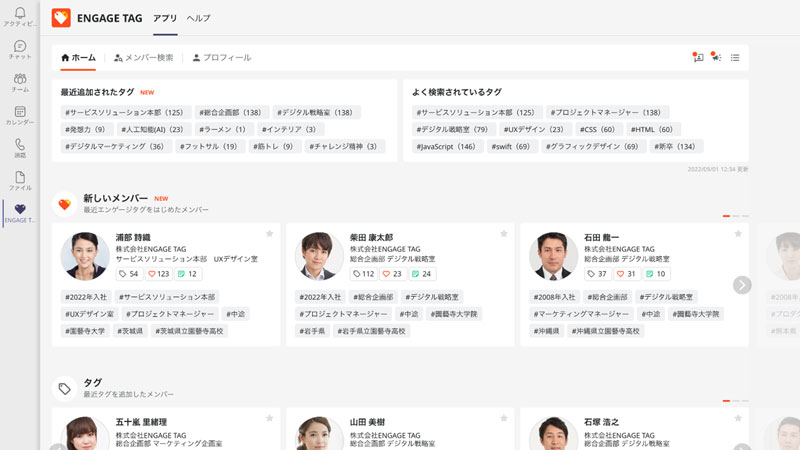
Task: Click #UXデザイン室 tag on 浦部 詩織's card
Action: click(89, 314)
